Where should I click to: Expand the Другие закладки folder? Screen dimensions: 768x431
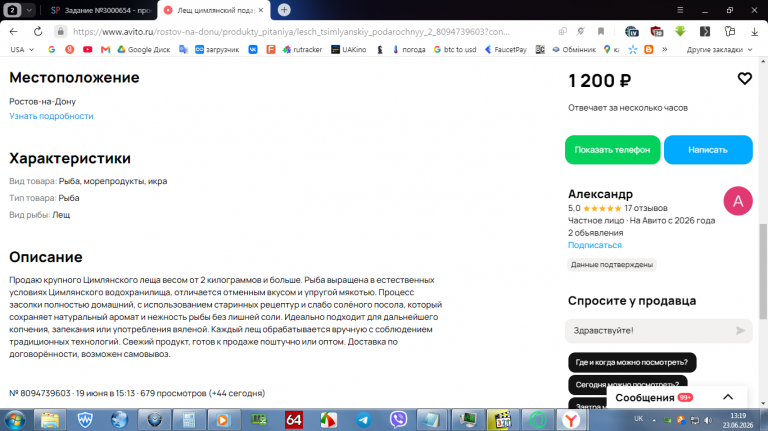pos(719,49)
